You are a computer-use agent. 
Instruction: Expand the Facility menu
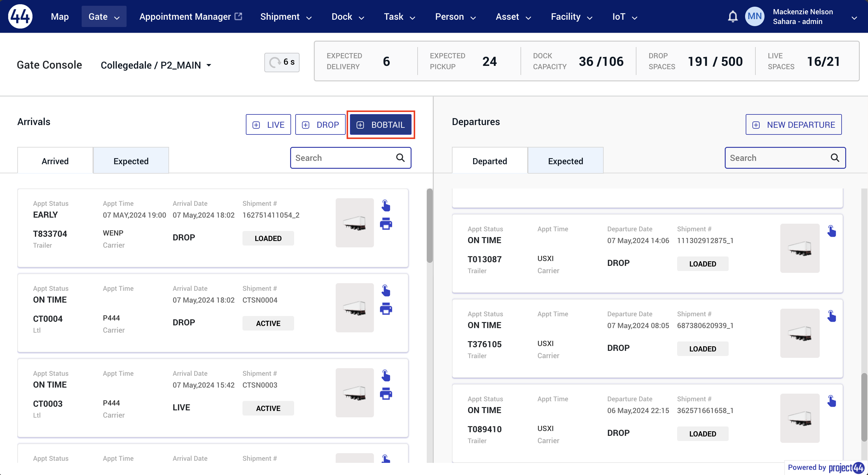coord(571,16)
